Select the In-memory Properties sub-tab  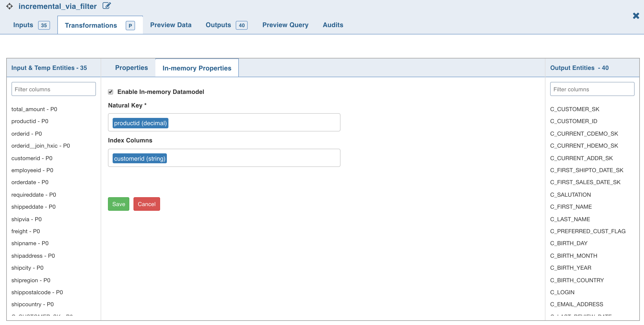coord(197,68)
